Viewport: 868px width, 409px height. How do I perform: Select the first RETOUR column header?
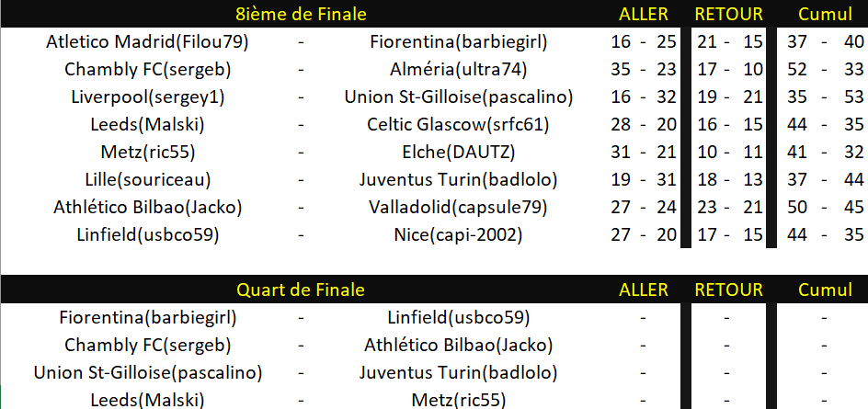coord(728,14)
